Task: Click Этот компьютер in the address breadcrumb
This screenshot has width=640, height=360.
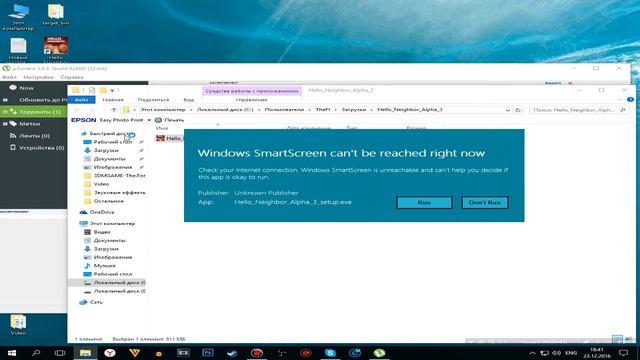Action: click(x=163, y=110)
